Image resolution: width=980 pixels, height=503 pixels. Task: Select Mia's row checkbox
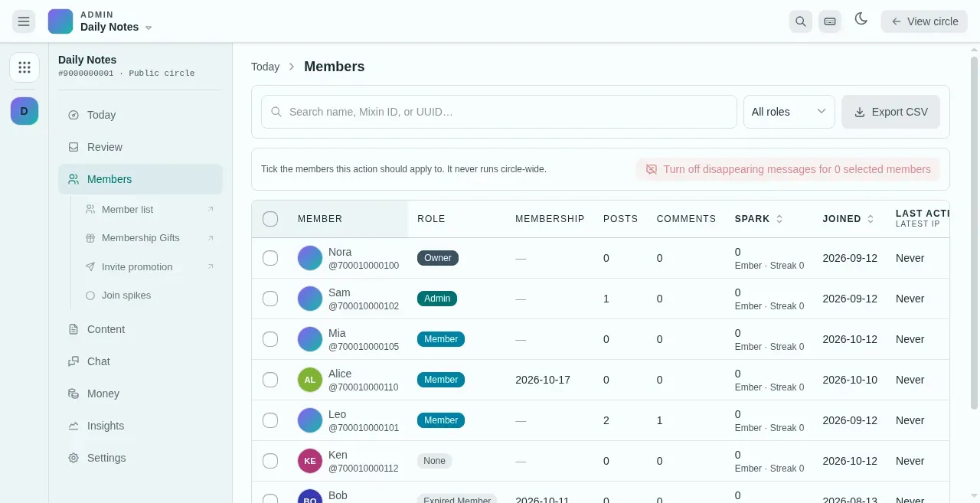270,339
